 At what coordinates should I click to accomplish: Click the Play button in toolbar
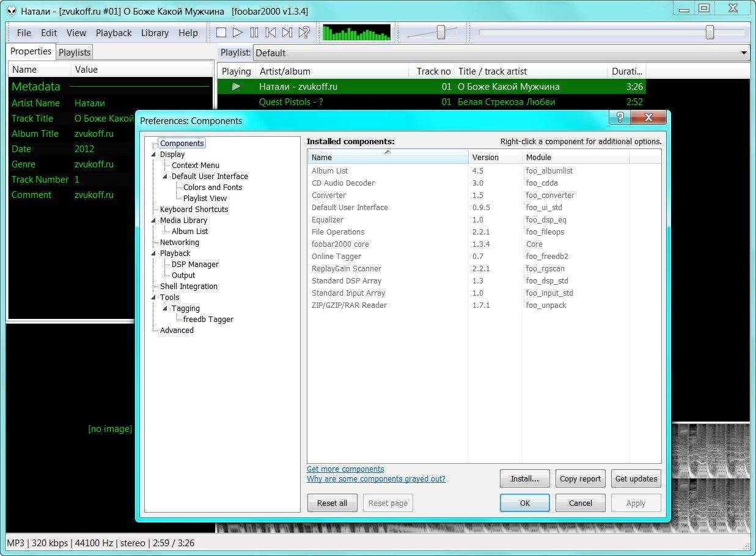(x=238, y=32)
